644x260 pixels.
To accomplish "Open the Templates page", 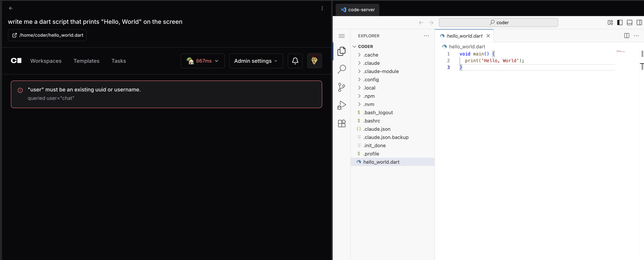I will tap(86, 61).
